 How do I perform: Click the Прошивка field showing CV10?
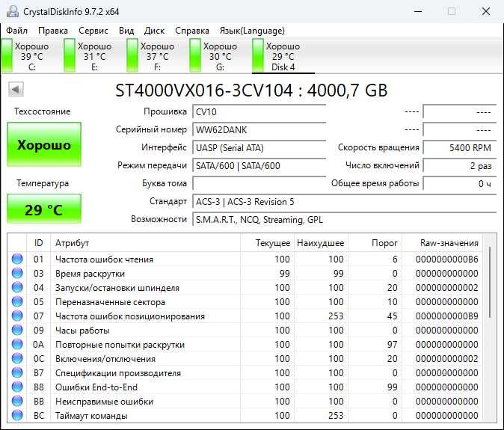(259, 112)
